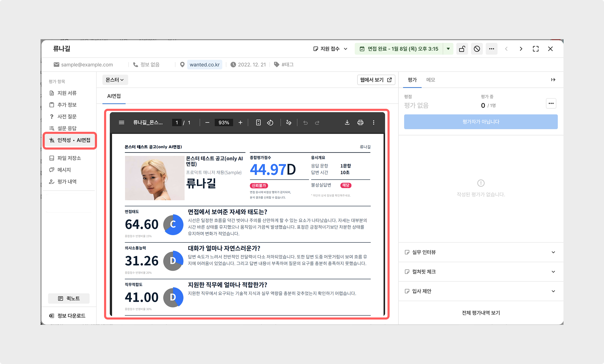Click the unlock padlock icon
Screen dimensions: 604x364
(462, 49)
